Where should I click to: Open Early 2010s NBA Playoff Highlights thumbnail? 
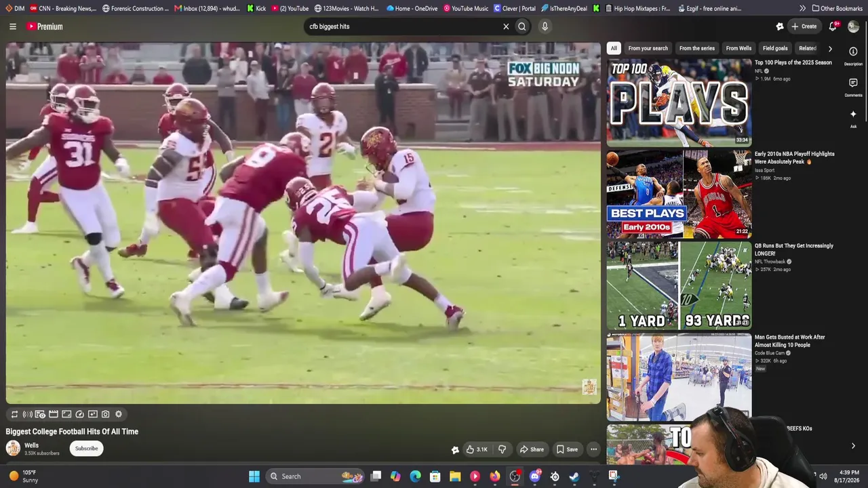(679, 194)
